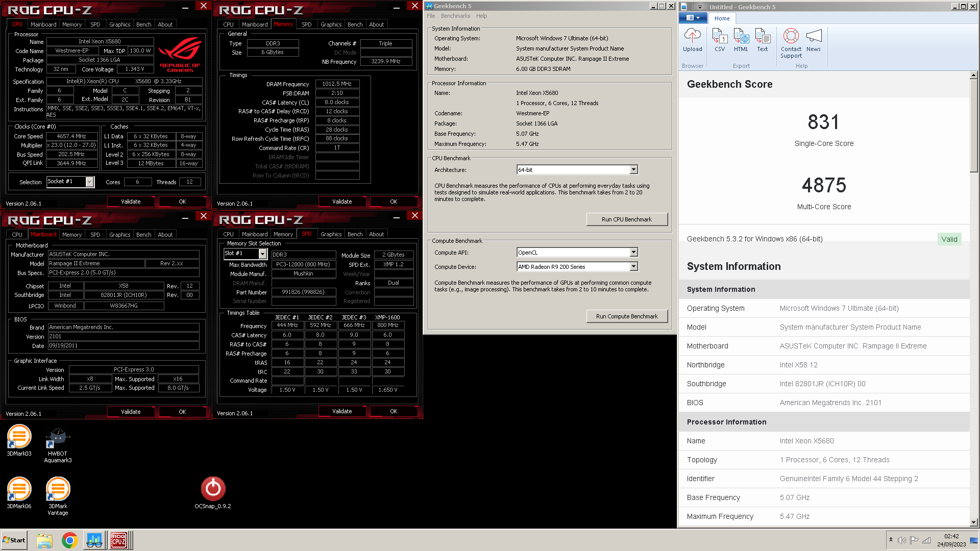Image resolution: width=980 pixels, height=551 pixels.
Task: Switch to Bench tab in top-left CPU-Z
Action: pyautogui.click(x=143, y=24)
